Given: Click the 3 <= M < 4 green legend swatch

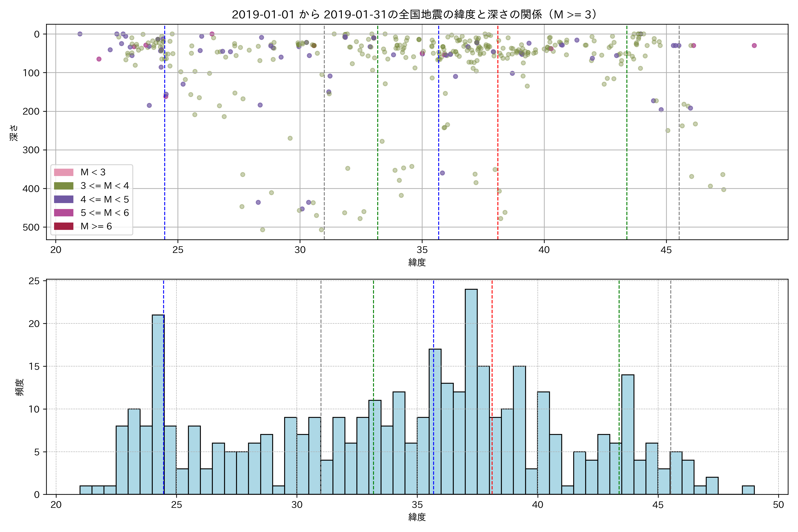Looking at the screenshot, I should click(x=63, y=186).
